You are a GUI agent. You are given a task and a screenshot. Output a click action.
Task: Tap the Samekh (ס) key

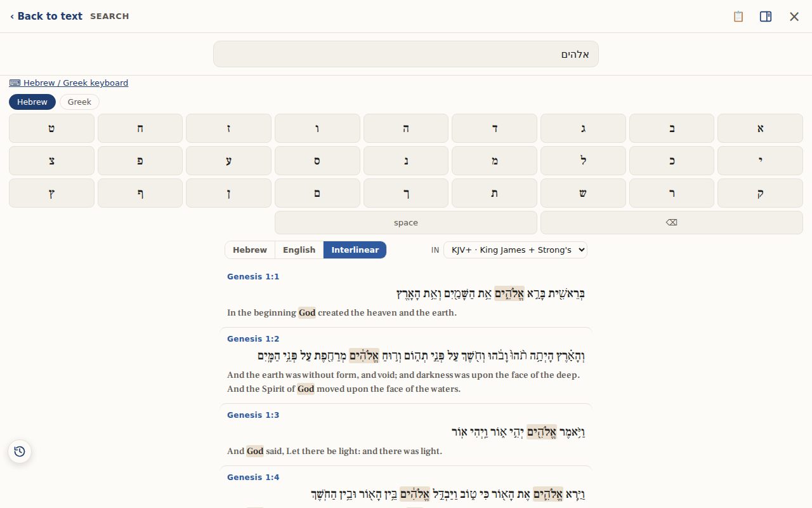[317, 161]
